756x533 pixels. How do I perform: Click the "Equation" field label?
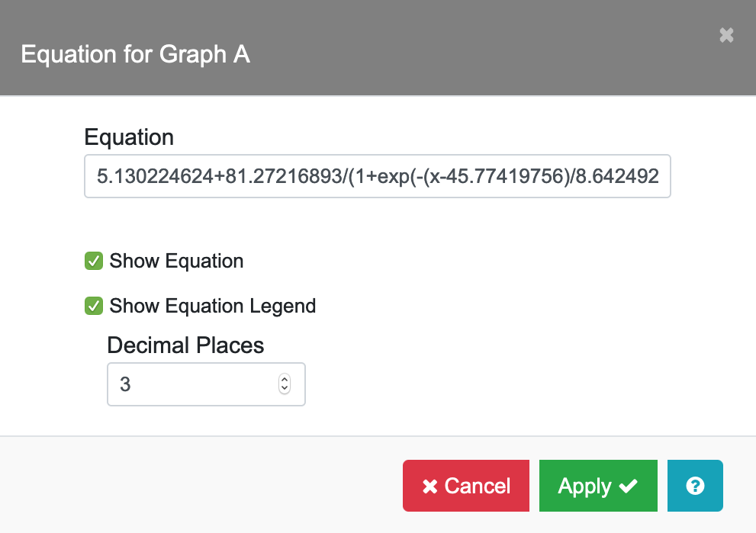[129, 137]
